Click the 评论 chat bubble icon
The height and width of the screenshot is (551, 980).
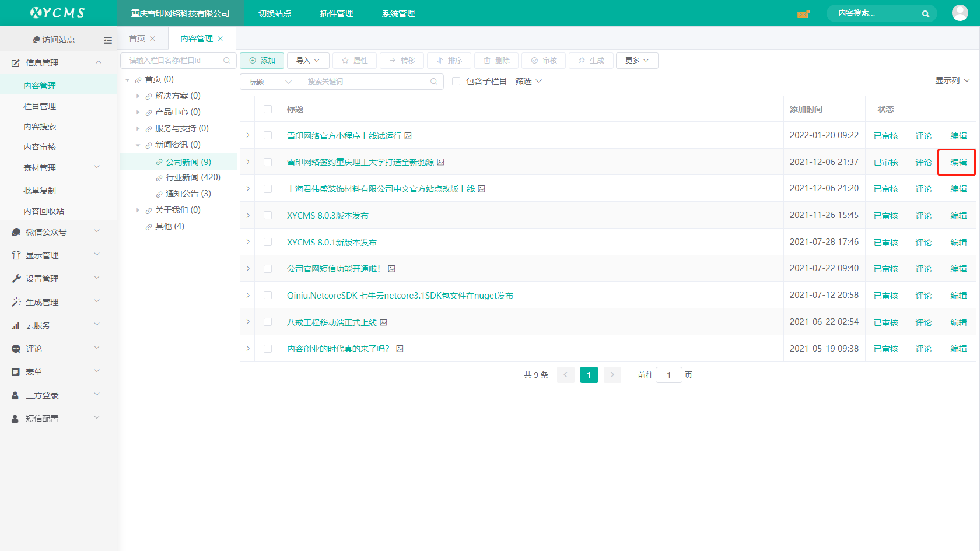16,349
